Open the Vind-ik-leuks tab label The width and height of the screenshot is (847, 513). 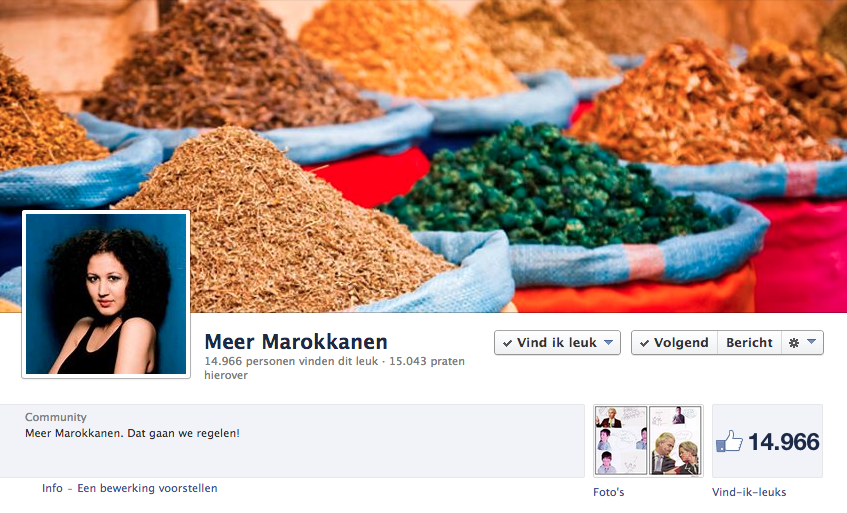tap(749, 492)
